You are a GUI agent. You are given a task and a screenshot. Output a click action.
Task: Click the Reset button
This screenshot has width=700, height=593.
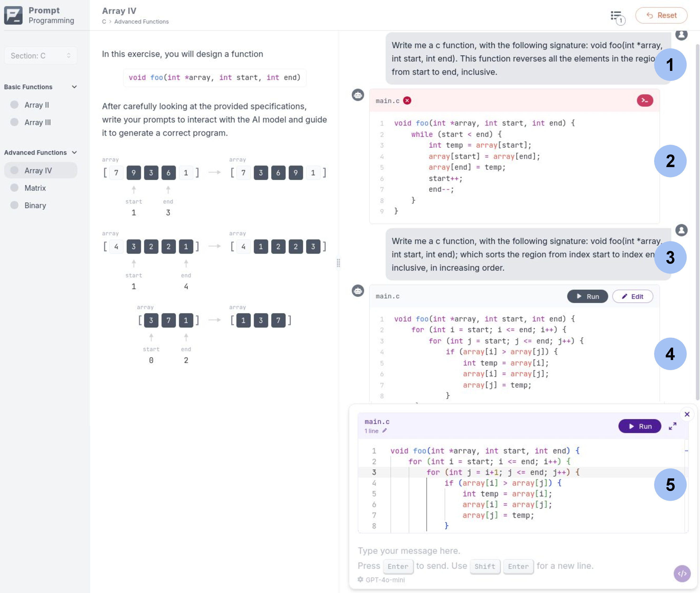[661, 16]
